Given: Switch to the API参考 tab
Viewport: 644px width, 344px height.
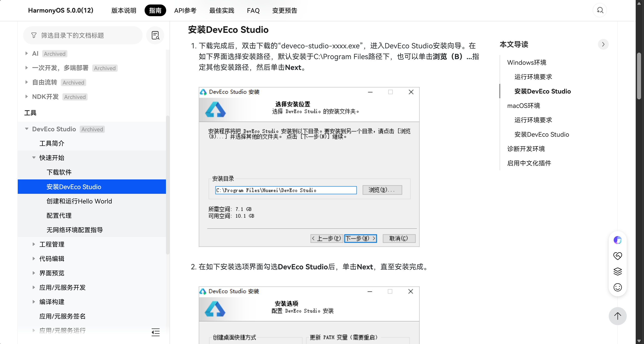Looking at the screenshot, I should (185, 11).
